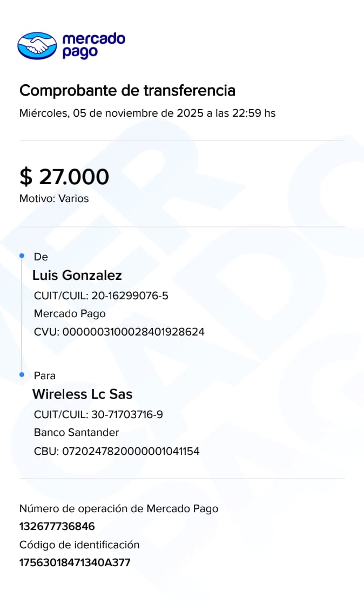Click the Banco Santander label
Image resolution: width=364 pixels, height=604 pixels.
click(76, 433)
